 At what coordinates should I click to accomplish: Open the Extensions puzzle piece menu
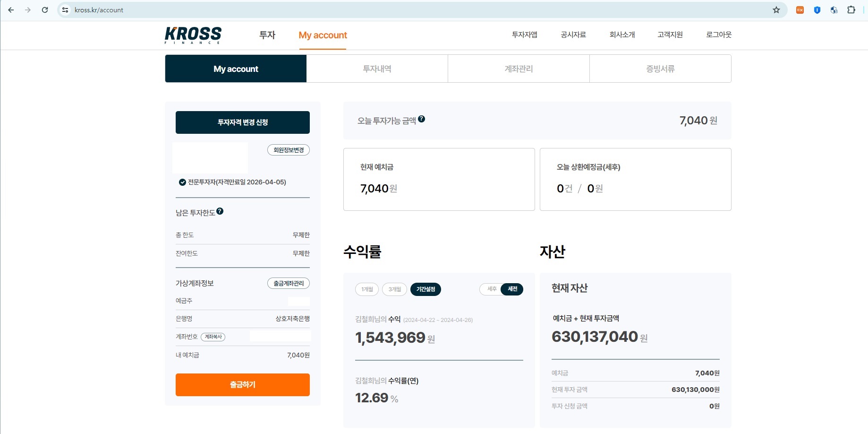point(851,10)
